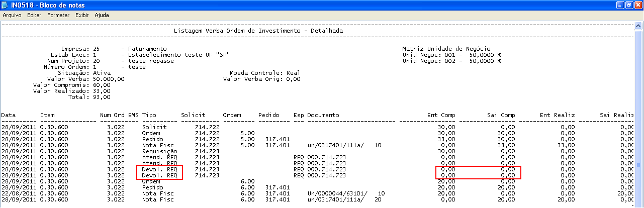Click the 'Sai Comp' column header
Image resolution: width=644 pixels, height=208 pixels.
pos(501,116)
